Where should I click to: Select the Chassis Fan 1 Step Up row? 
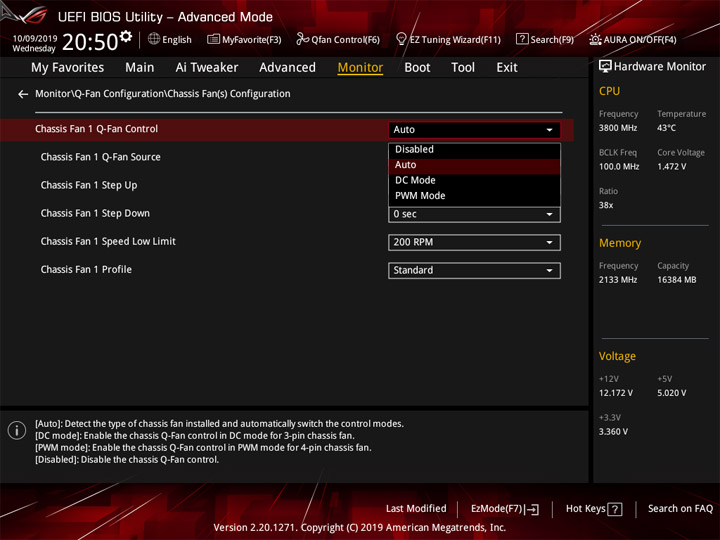coord(89,185)
